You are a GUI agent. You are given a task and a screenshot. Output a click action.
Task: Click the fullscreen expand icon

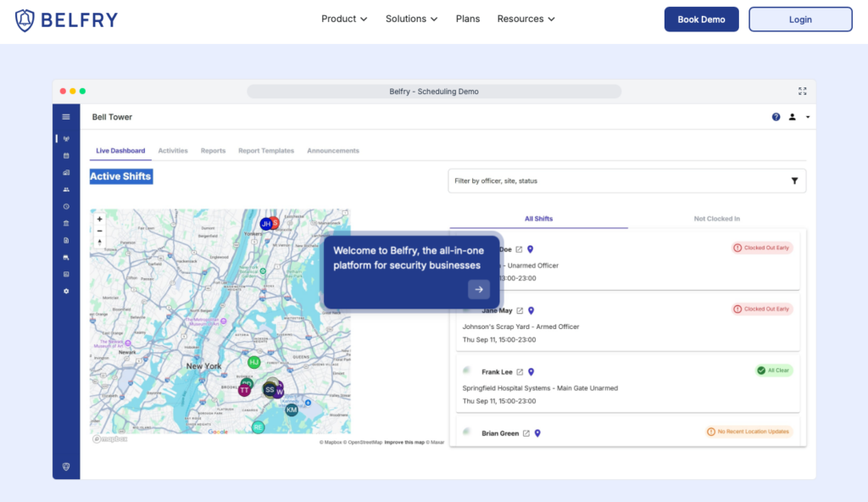pos(802,92)
